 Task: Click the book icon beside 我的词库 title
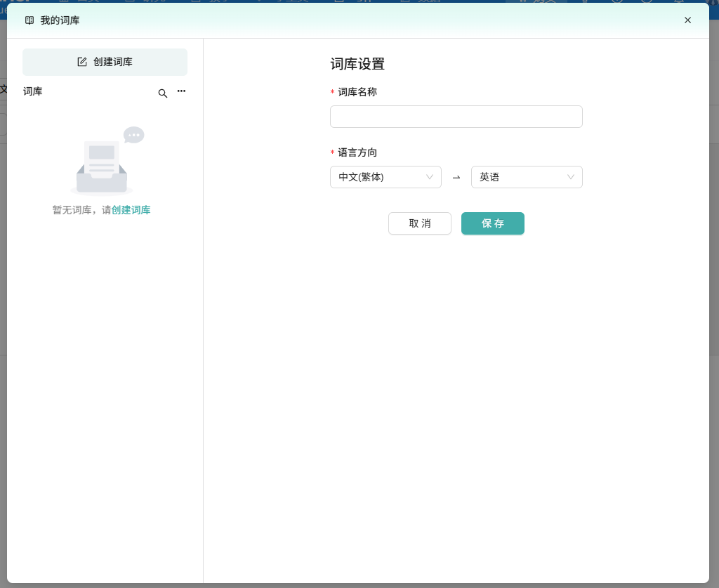(29, 20)
